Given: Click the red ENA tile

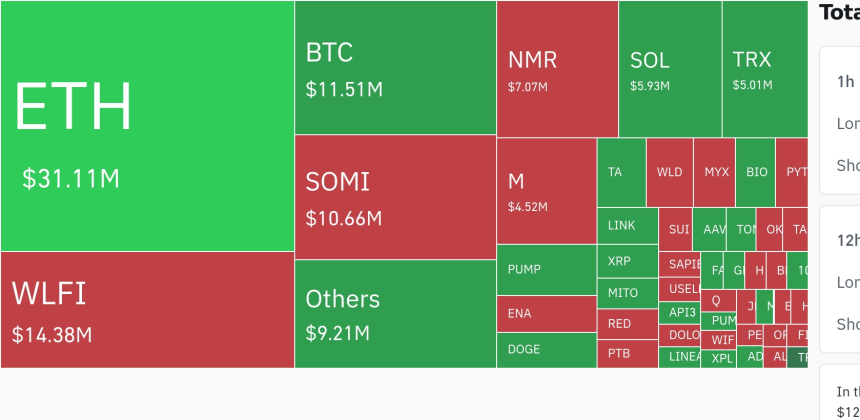Looking at the screenshot, I should point(546,314).
